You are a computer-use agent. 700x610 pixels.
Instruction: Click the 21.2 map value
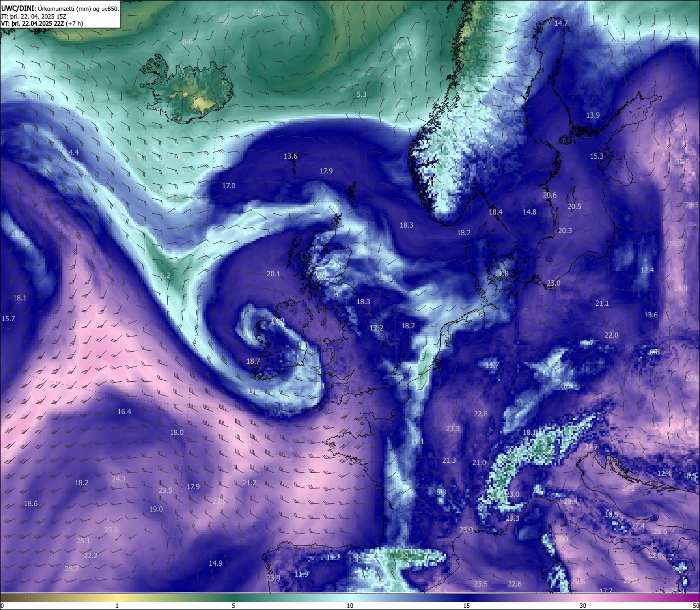coord(249,483)
